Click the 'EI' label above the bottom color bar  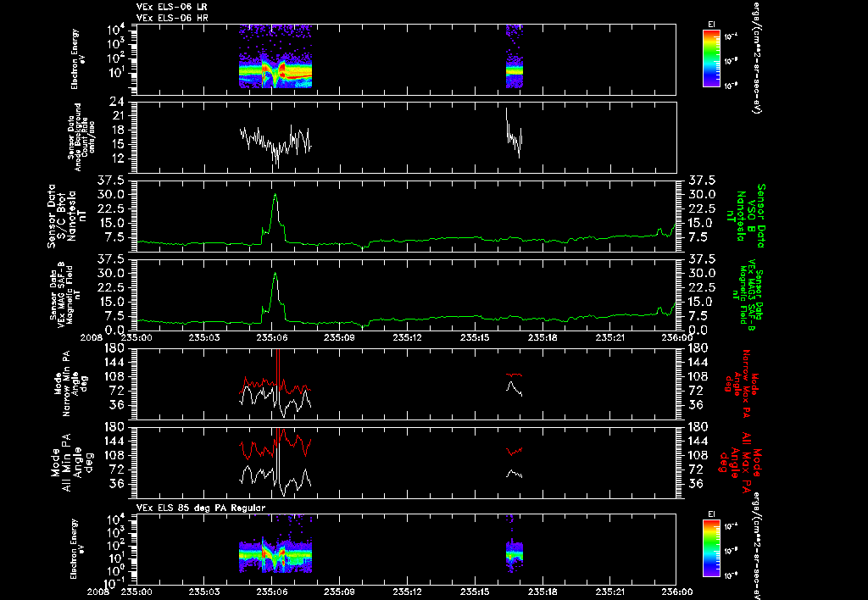pos(711,514)
